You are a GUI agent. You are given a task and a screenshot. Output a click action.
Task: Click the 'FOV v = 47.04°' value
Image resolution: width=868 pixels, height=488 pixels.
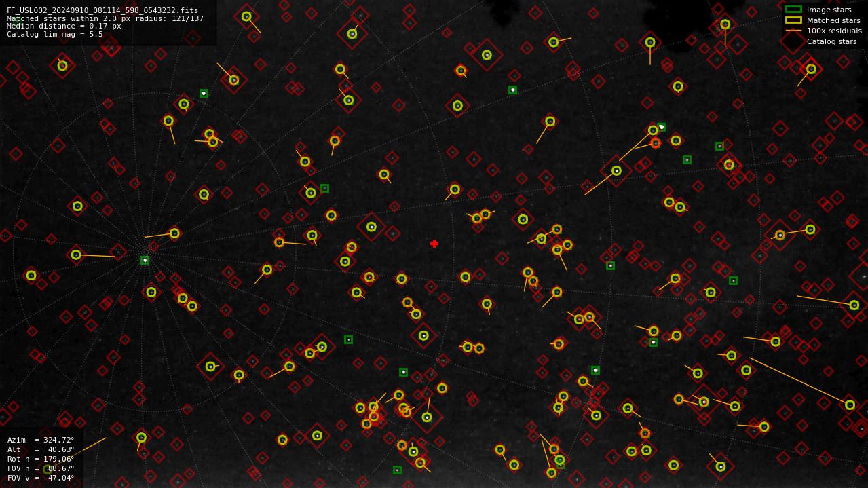41,478
